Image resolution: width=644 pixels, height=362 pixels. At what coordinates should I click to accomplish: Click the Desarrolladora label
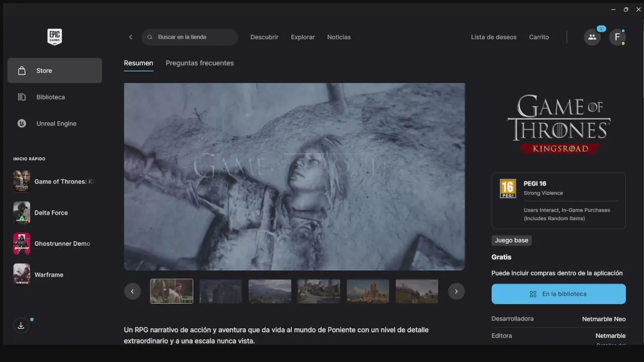512,319
